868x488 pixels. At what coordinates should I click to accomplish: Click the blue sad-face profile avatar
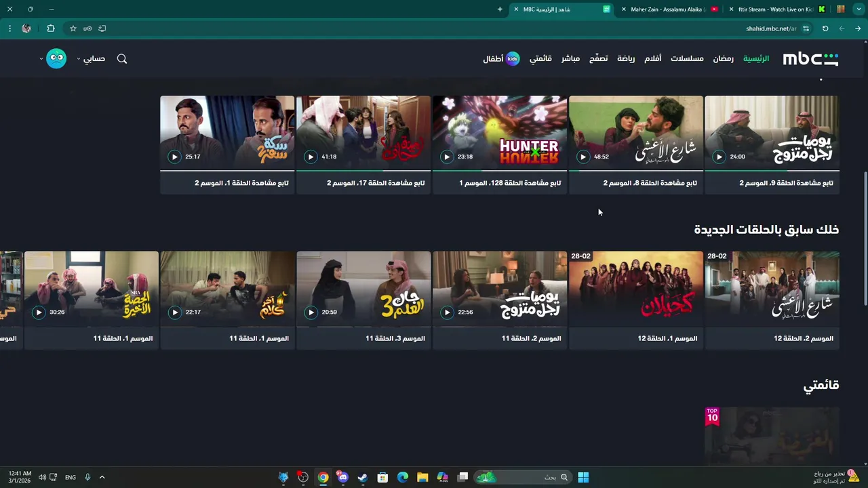[56, 58]
